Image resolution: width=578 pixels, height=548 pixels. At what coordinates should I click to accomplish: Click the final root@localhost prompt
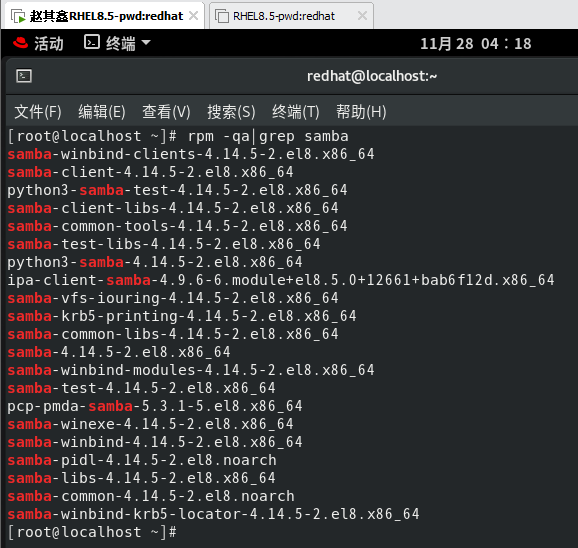(x=93, y=533)
